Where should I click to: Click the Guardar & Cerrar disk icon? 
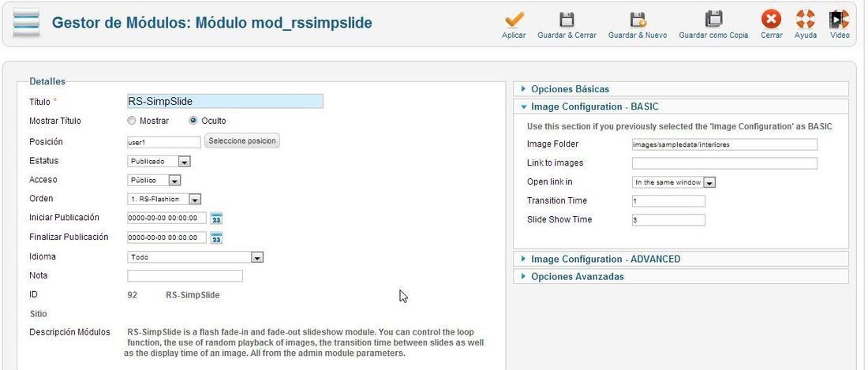567,20
